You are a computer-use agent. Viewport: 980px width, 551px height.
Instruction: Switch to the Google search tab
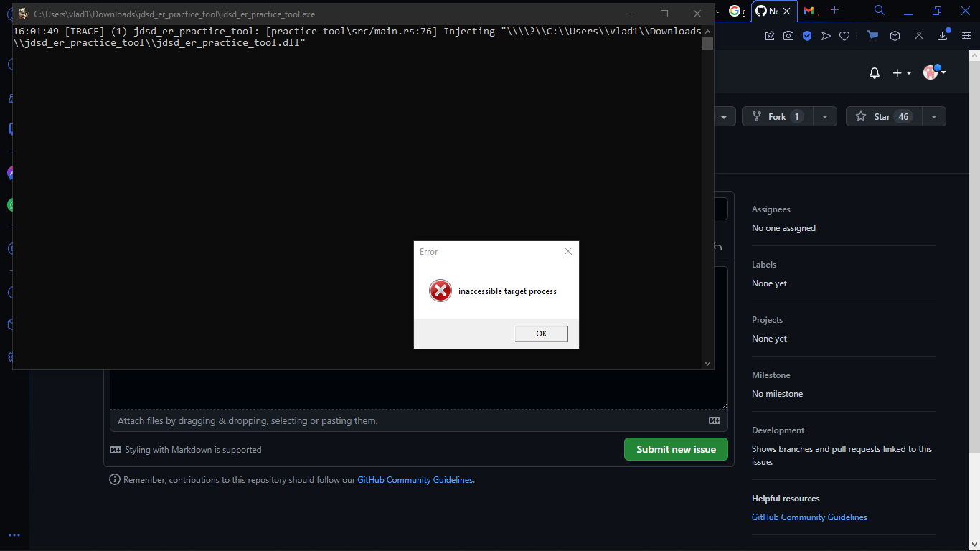735,11
